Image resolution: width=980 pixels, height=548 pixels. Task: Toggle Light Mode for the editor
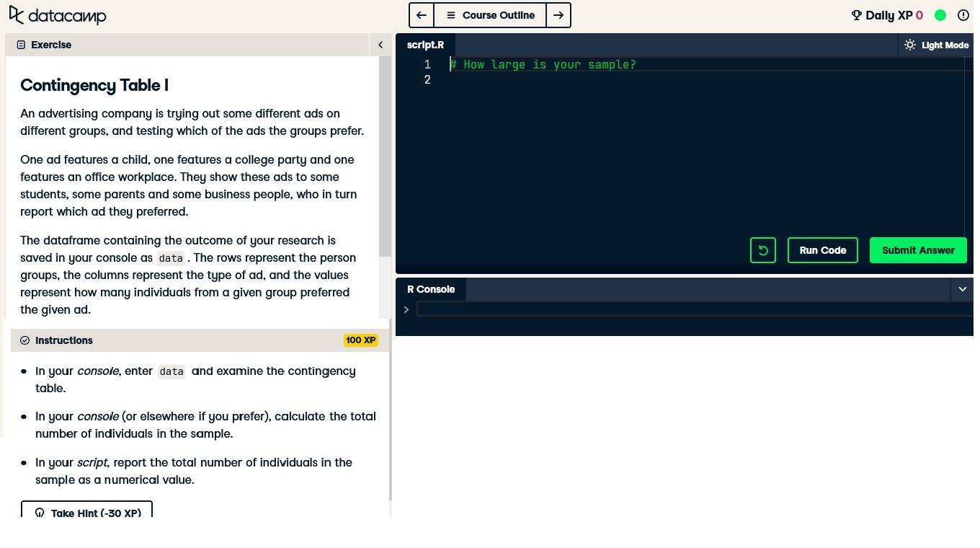coord(936,45)
